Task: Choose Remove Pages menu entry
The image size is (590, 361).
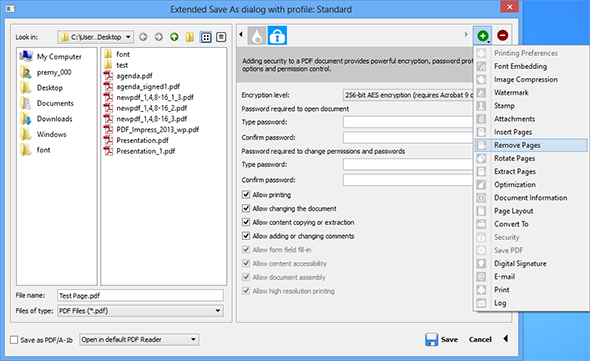Action: 531,145
